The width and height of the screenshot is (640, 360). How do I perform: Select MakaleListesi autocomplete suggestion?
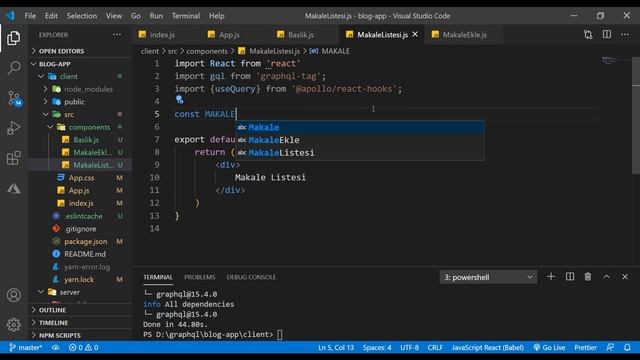pos(360,153)
